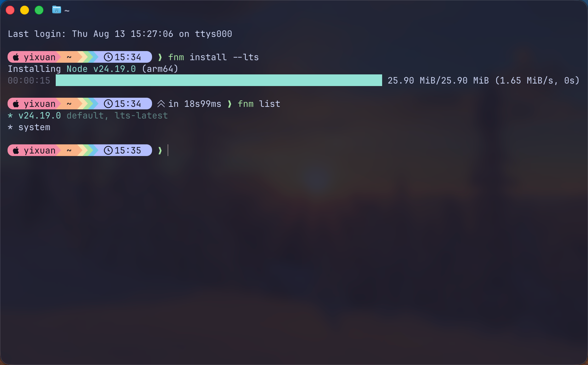Click the 'Last login' message line

[120, 34]
